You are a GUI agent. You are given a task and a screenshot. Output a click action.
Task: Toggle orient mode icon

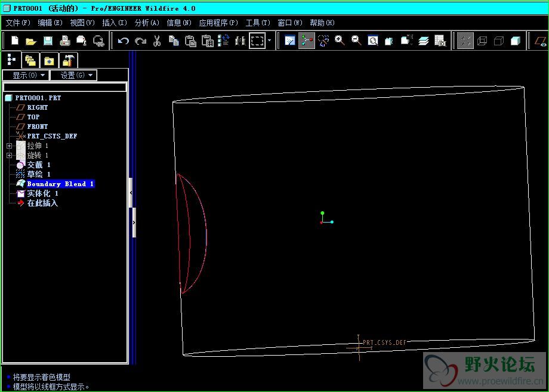[x=323, y=41]
